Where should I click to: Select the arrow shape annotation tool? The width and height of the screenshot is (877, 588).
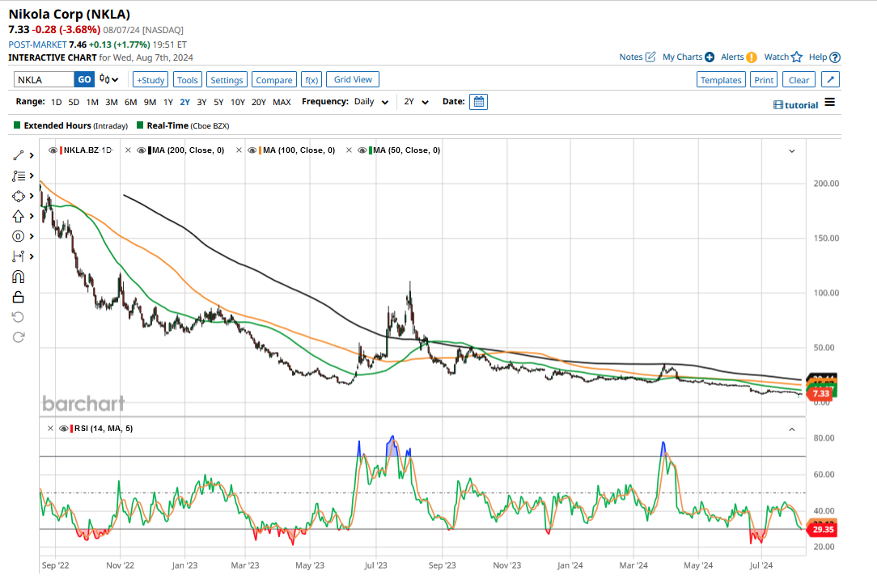[x=18, y=216]
